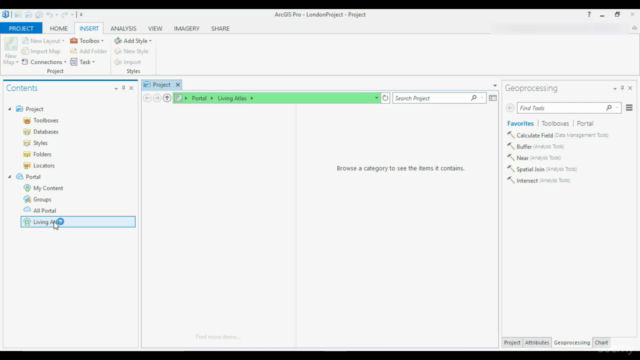Screen dimensions: 640x360
Task: Collapse the Portal tree node
Action: [10, 177]
